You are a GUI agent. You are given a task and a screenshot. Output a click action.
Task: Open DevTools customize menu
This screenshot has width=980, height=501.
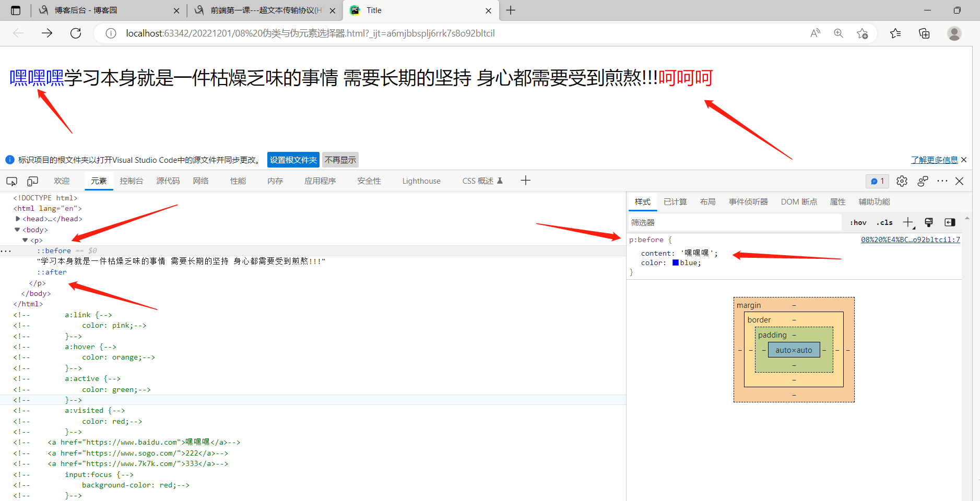(942, 181)
